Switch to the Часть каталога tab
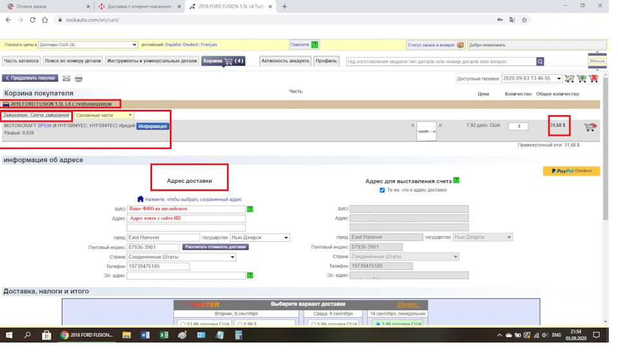The image size is (618, 364). click(x=21, y=61)
